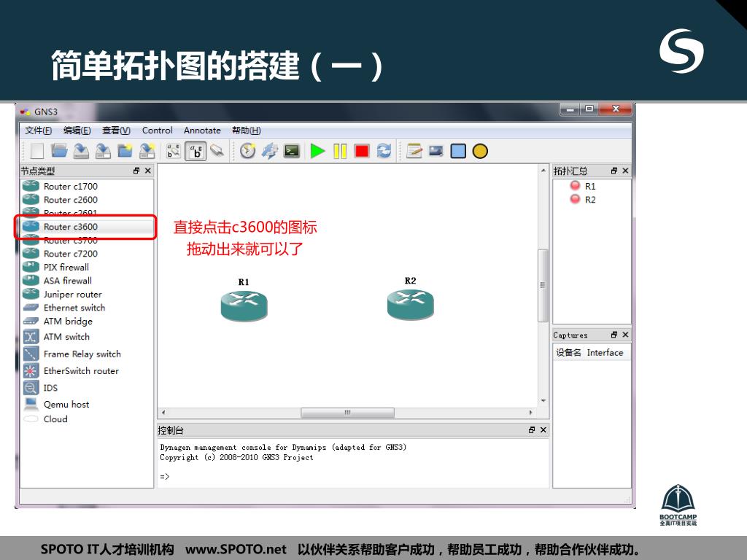Select Frame Relay switch node type
The height and width of the screenshot is (560, 747).
pyautogui.click(x=87, y=354)
